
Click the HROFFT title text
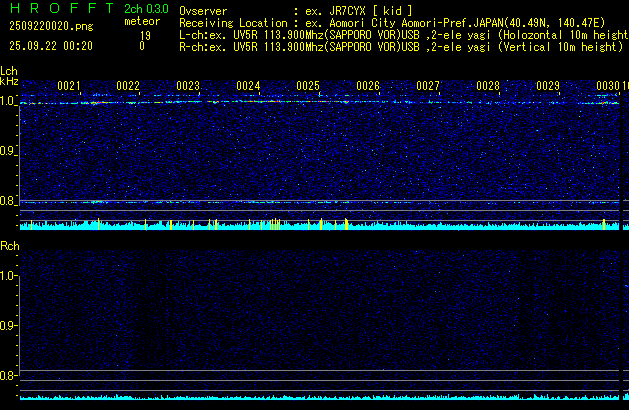[x=57, y=7]
